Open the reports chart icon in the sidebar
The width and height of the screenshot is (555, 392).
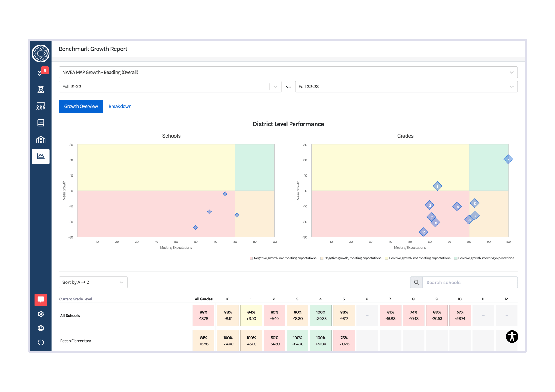(x=41, y=156)
